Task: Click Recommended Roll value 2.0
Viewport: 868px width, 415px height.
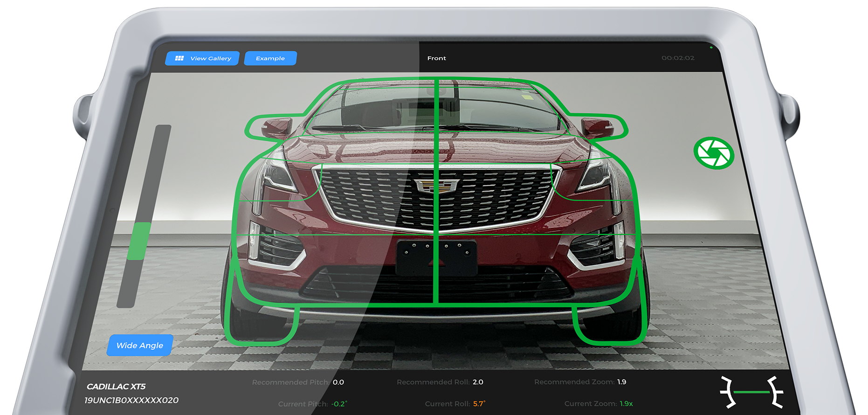Action: (478, 382)
